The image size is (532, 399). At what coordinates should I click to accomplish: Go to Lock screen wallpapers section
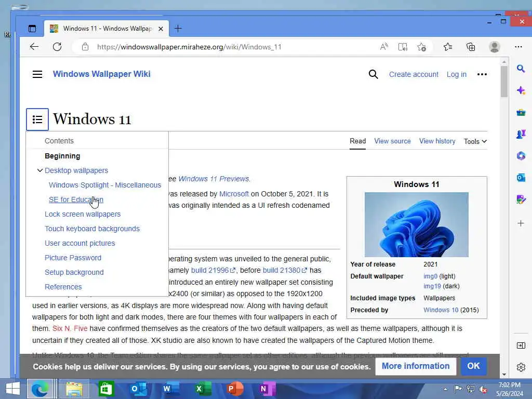(x=83, y=214)
